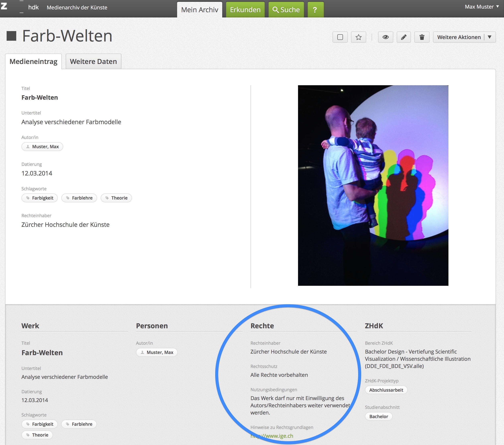Open the Erkunden navigation tab
Image resolution: width=504 pixels, height=445 pixels.
[x=245, y=10]
